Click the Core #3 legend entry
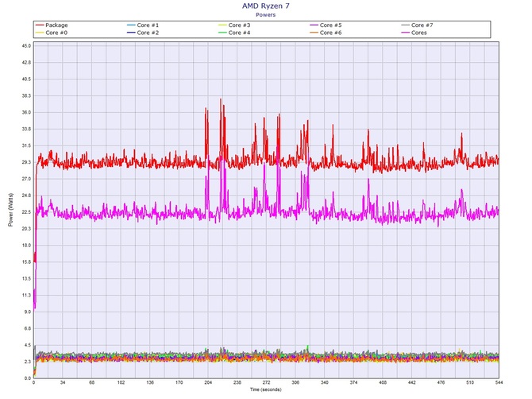 [234, 25]
